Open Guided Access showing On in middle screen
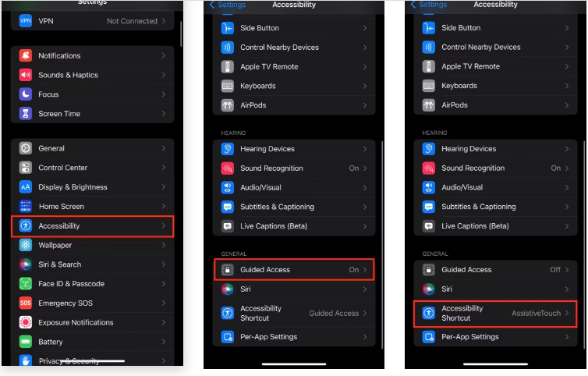Viewport: 588px width, 376px height. pos(294,269)
